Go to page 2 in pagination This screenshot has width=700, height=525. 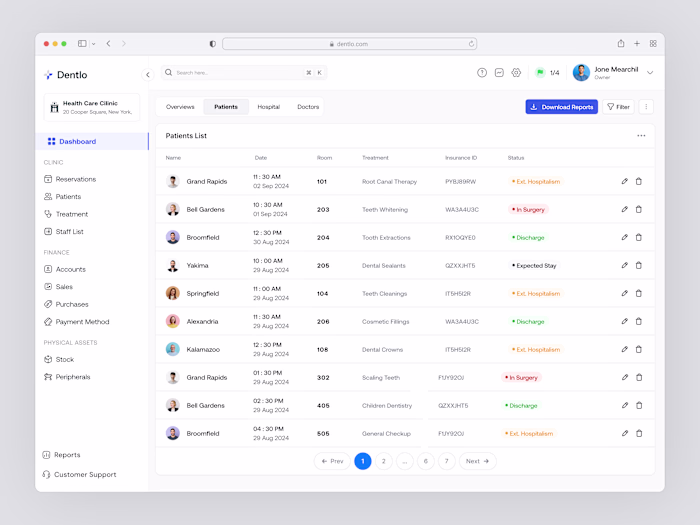pyautogui.click(x=383, y=461)
